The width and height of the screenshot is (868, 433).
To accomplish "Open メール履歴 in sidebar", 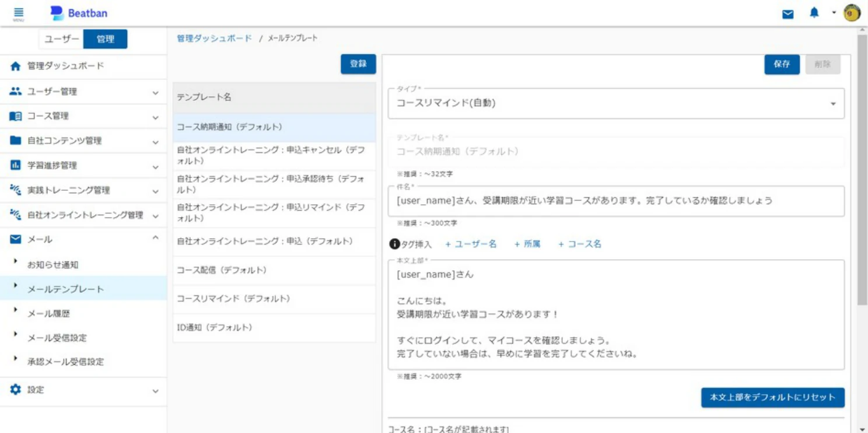I will click(48, 314).
